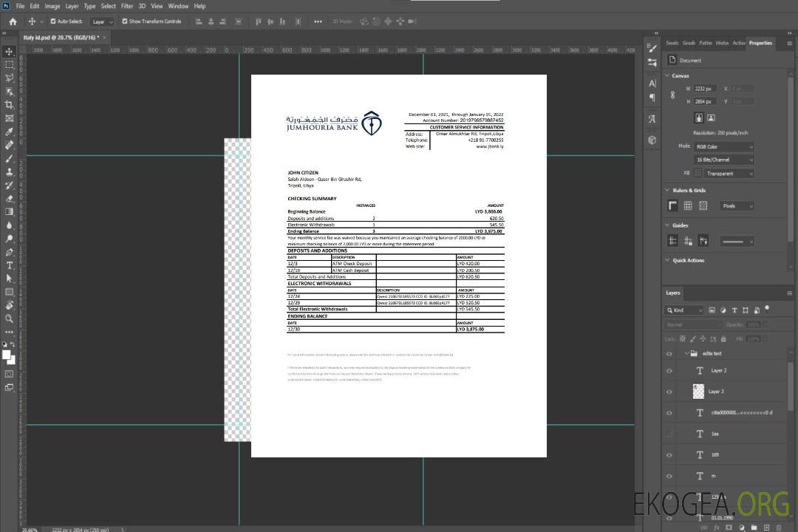The height and width of the screenshot is (532, 798).
Task: Open the RGB Color mode dropdown
Action: 724,146
